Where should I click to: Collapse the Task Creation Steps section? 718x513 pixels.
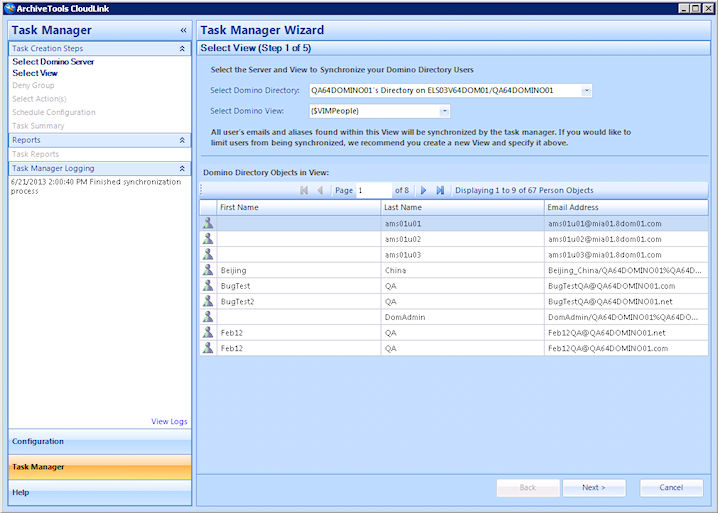pos(182,49)
